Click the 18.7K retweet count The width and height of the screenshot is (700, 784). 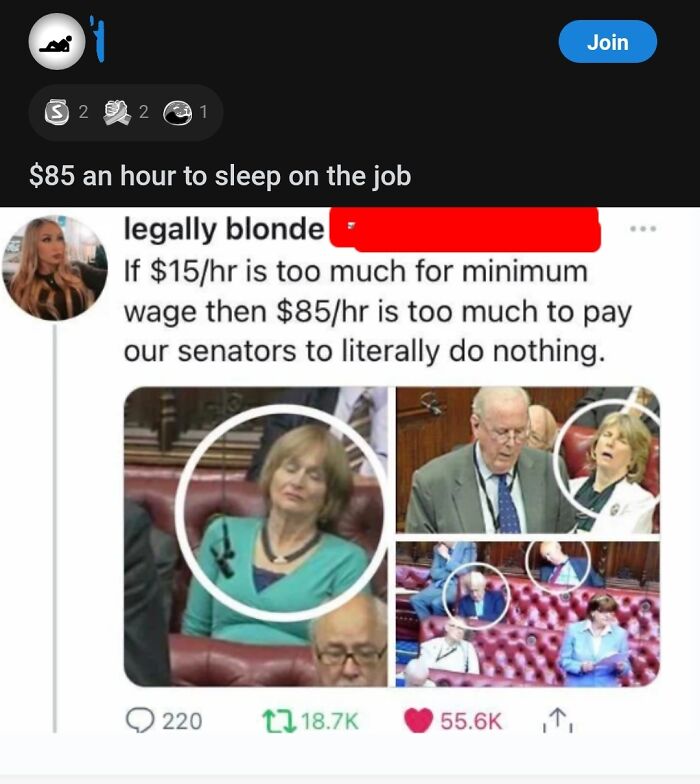(330, 722)
